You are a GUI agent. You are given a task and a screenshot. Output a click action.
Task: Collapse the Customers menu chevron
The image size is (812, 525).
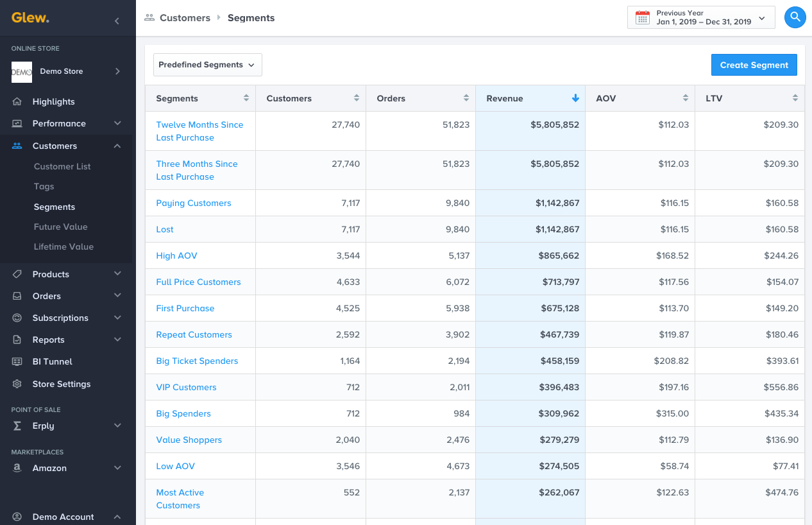[x=117, y=146]
